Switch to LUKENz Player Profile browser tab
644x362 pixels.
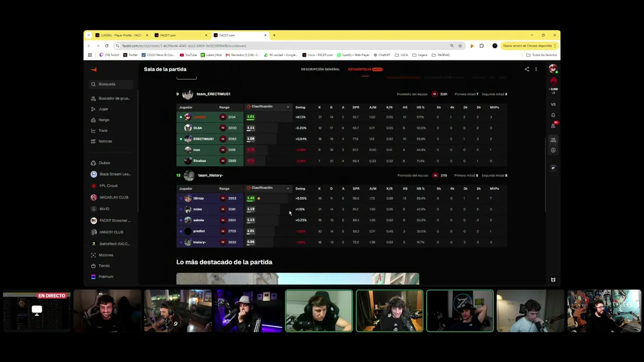(121, 35)
